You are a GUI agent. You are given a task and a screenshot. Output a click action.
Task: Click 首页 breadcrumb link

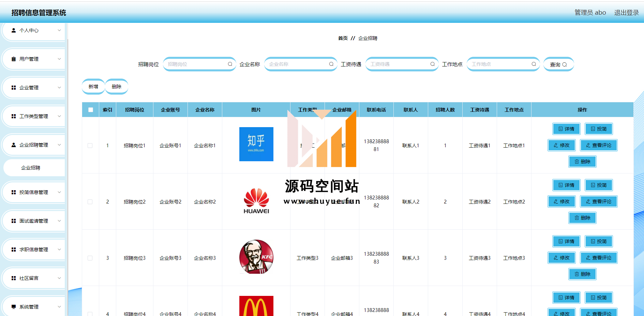343,38
